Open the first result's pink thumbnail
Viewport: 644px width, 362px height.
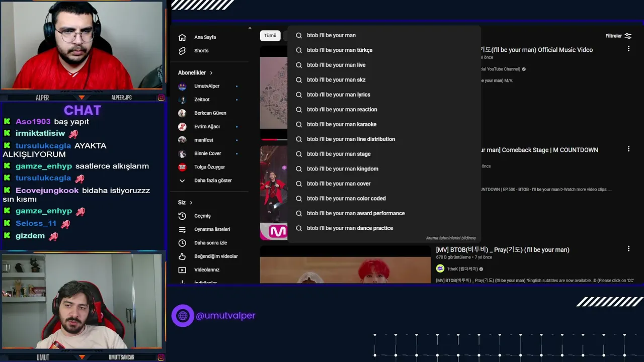[274, 92]
